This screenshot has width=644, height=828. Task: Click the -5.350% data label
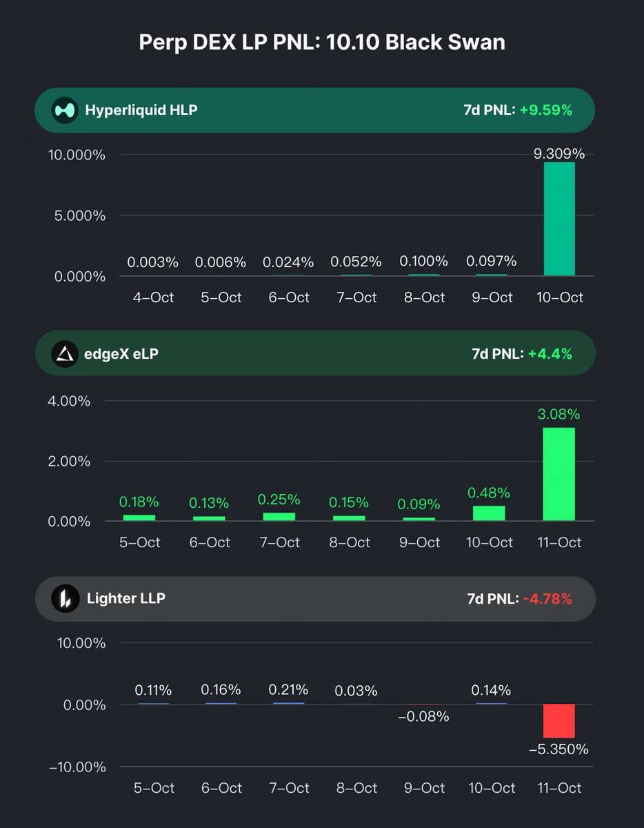(x=559, y=749)
